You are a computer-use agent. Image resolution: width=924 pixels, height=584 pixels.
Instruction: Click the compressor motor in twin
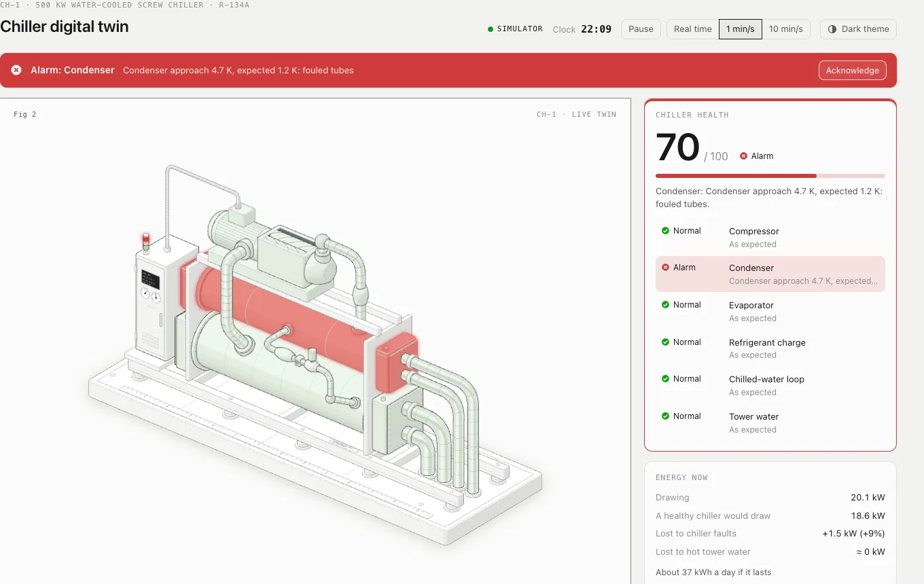click(x=234, y=231)
